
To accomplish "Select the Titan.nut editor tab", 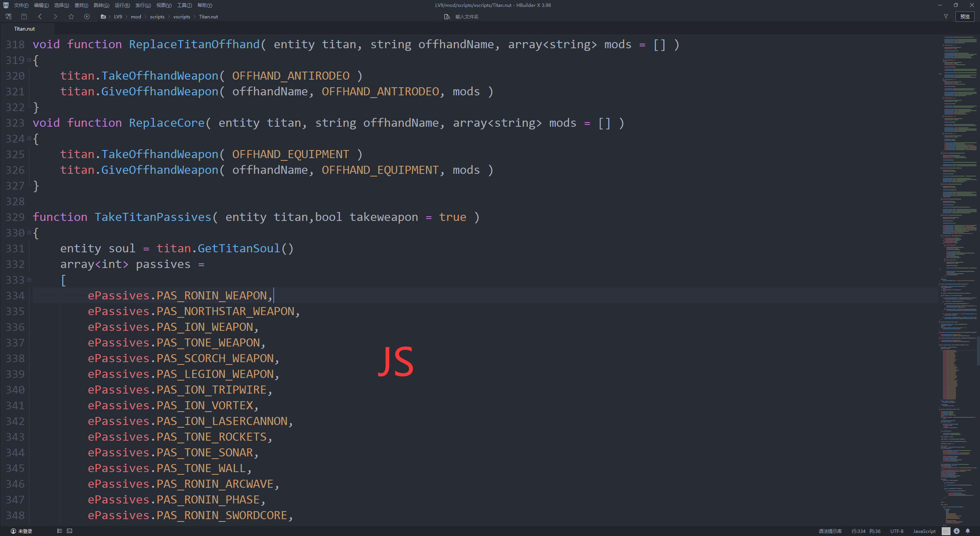I will tap(24, 29).
